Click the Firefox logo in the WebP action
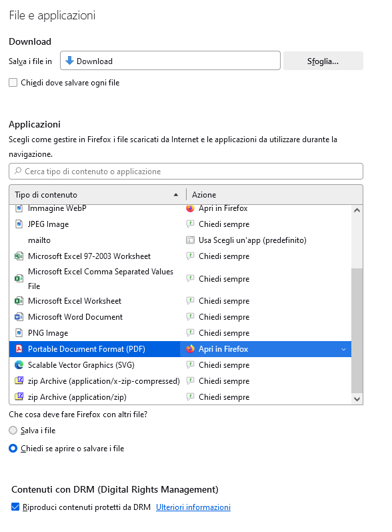 coord(191,208)
